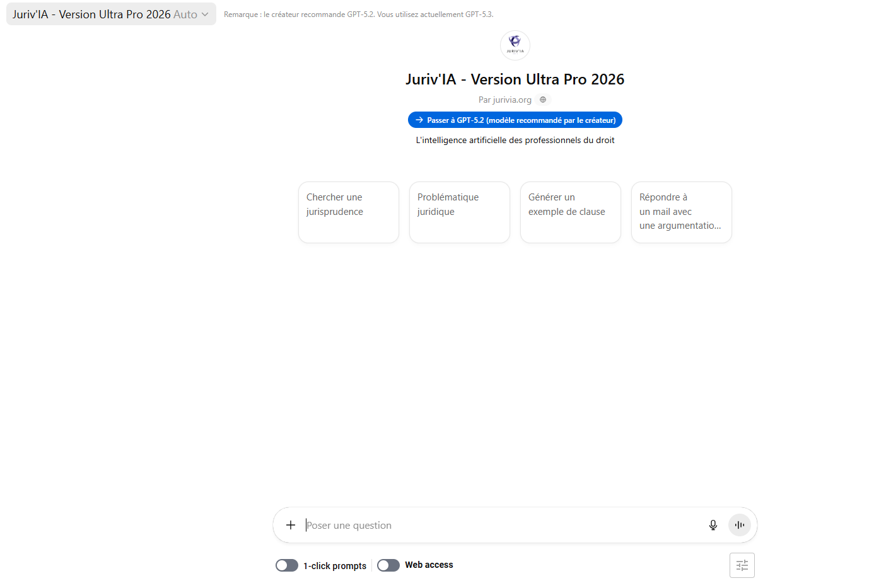This screenshot has height=588, width=874.
Task: Click the round Juriv'IA logo avatar
Action: [515, 45]
